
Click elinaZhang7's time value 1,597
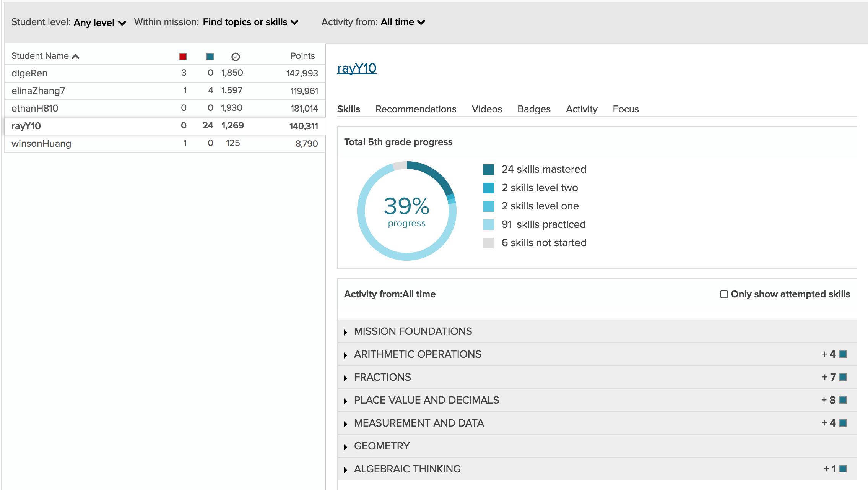click(x=232, y=90)
